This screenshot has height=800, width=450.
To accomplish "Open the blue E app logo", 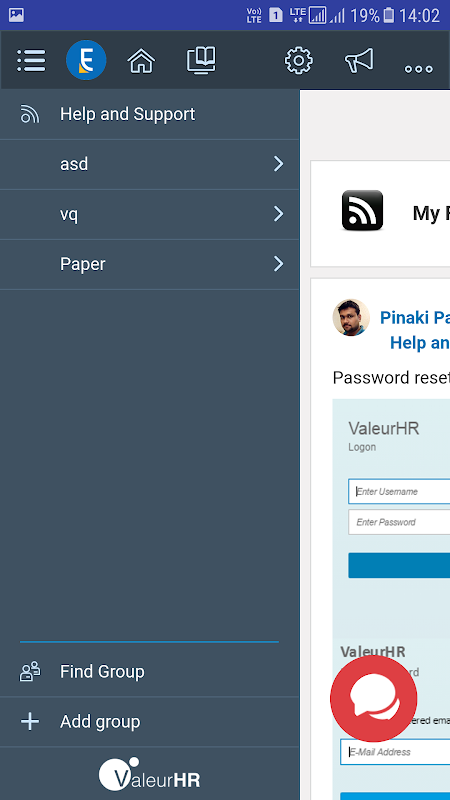I will pos(86,60).
